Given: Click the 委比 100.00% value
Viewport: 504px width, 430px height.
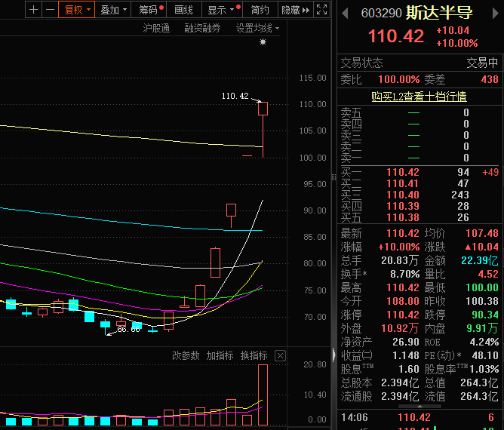Looking at the screenshot, I should pos(399,79).
